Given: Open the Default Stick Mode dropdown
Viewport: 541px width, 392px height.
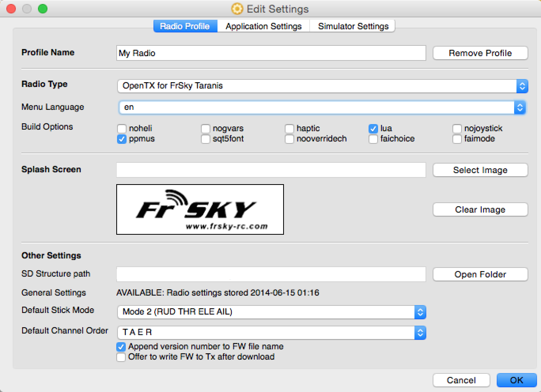Looking at the screenshot, I should pyautogui.click(x=272, y=312).
